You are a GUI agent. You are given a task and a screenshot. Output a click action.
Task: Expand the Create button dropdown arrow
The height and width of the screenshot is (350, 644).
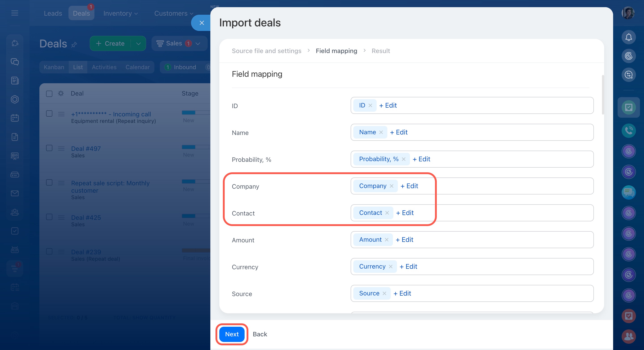(x=138, y=43)
